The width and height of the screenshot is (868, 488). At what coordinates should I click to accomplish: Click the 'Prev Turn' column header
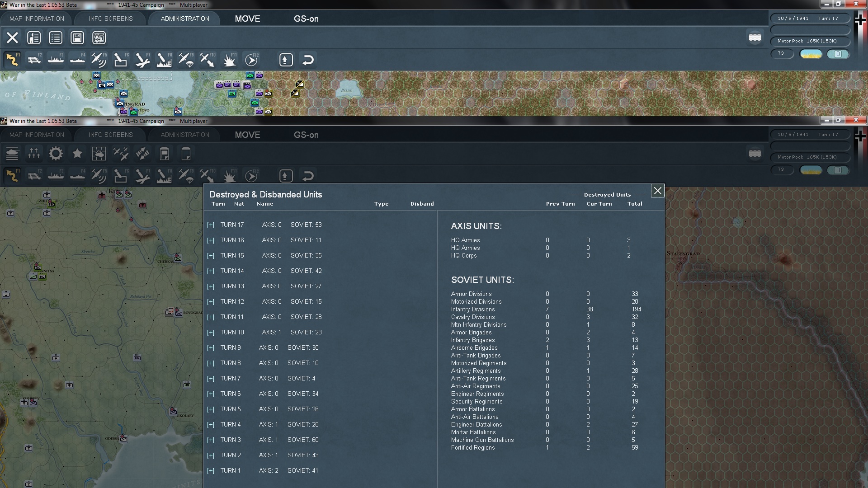tap(560, 204)
